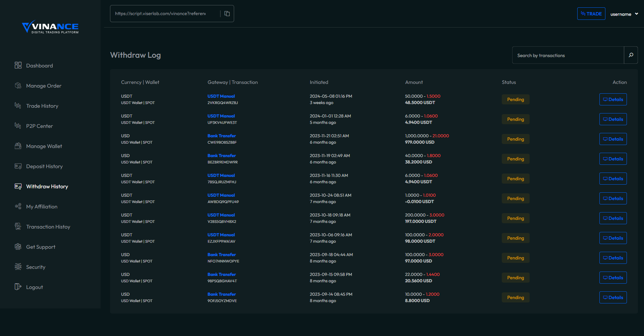The width and height of the screenshot is (644, 336).
Task: Click the Get Support icon
Action: click(x=18, y=247)
